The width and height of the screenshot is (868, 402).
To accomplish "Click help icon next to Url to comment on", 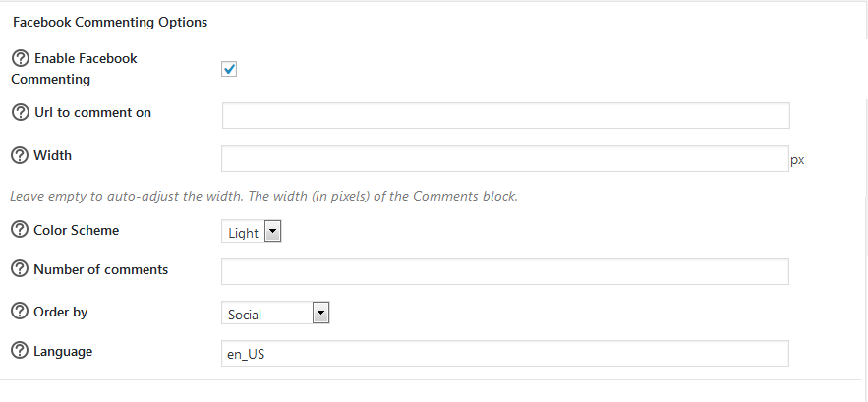I will 21,112.
